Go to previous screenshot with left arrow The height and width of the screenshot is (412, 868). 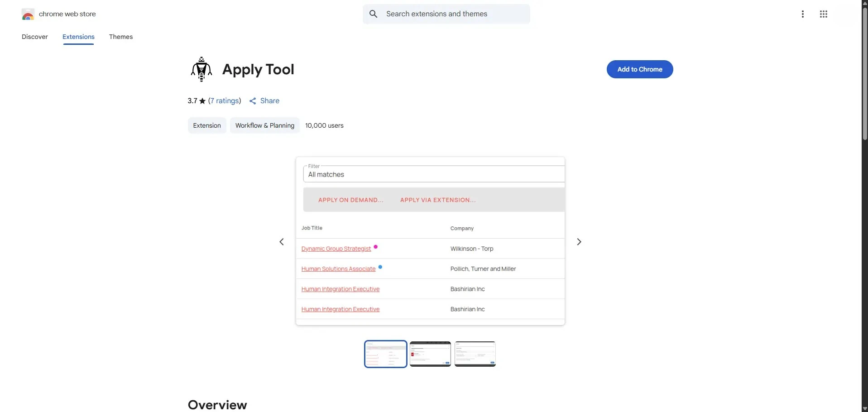[x=282, y=242]
